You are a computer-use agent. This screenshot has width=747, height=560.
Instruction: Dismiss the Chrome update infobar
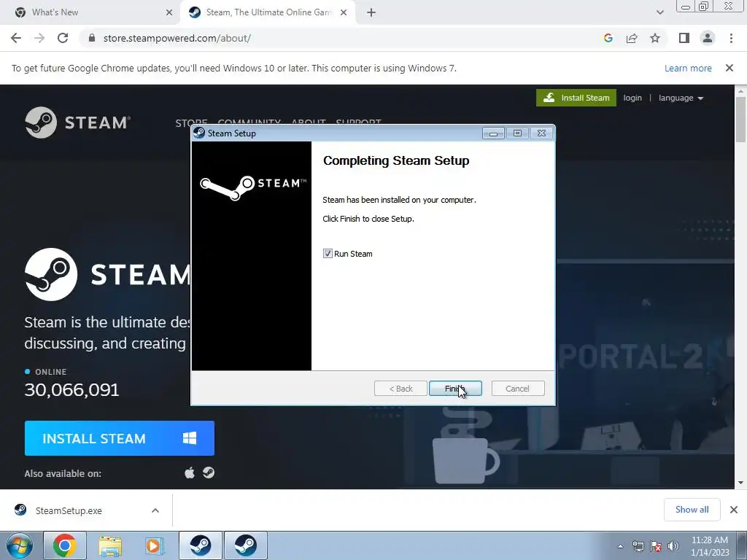point(729,68)
